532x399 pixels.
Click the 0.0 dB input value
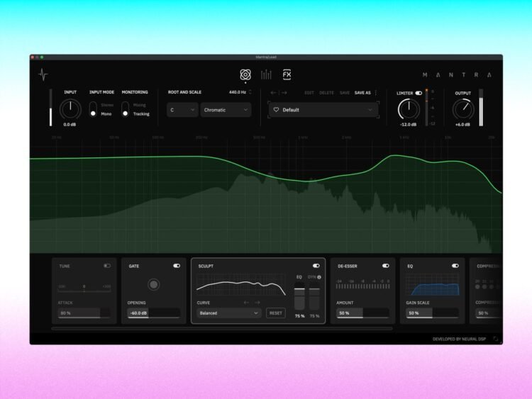70,125
